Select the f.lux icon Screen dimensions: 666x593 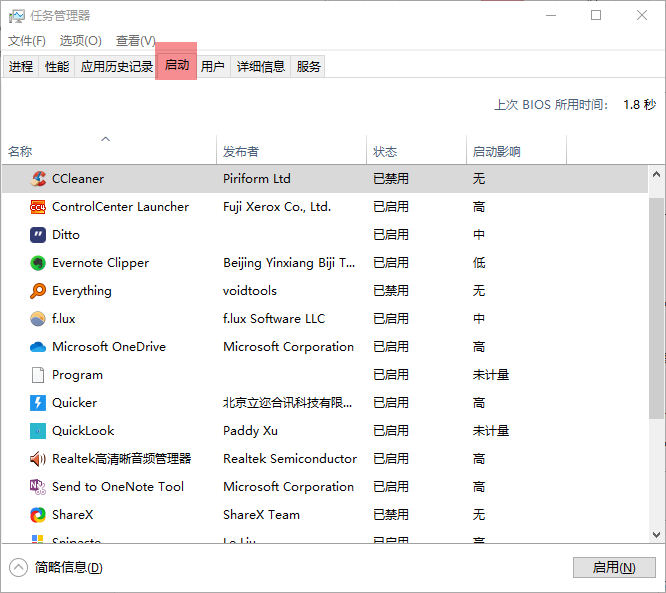tap(38, 319)
